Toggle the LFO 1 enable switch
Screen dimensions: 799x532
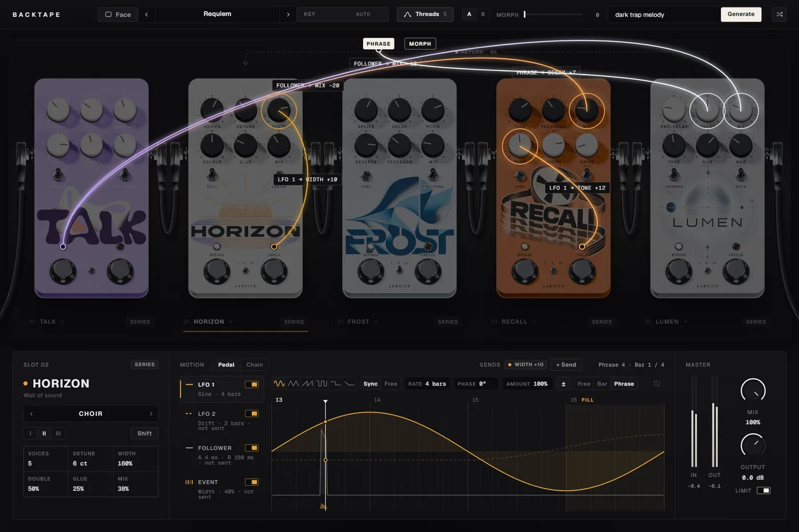coord(252,384)
